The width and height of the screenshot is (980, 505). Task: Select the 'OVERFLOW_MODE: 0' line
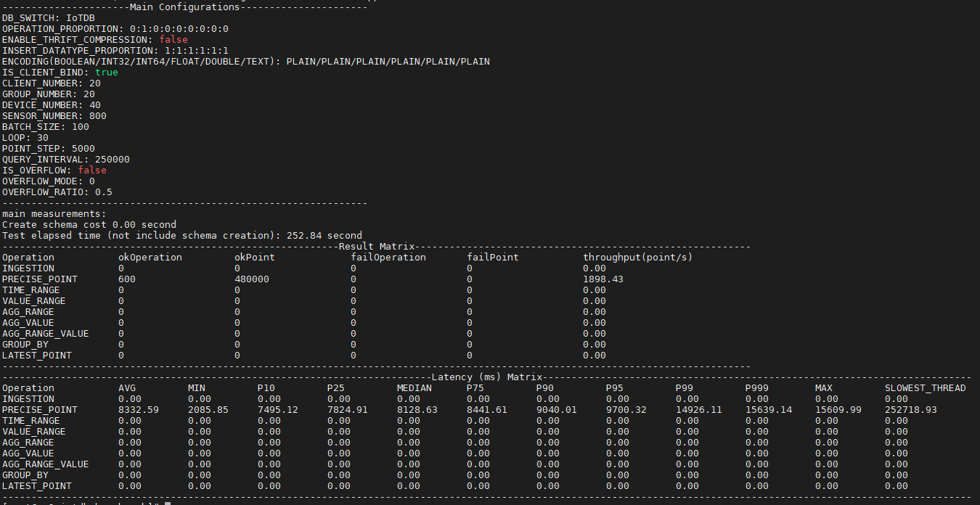pos(49,181)
